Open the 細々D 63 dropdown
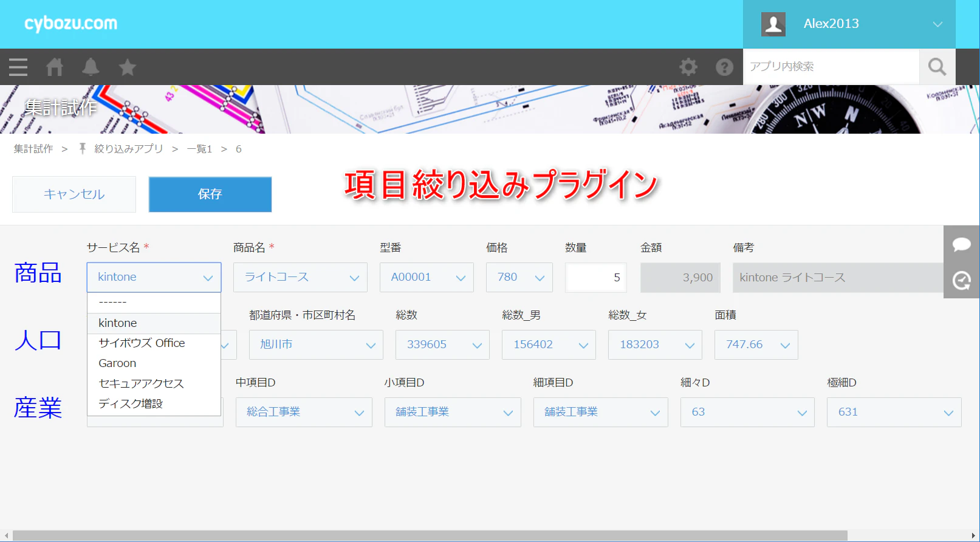This screenshot has height=542, width=980. pos(747,412)
